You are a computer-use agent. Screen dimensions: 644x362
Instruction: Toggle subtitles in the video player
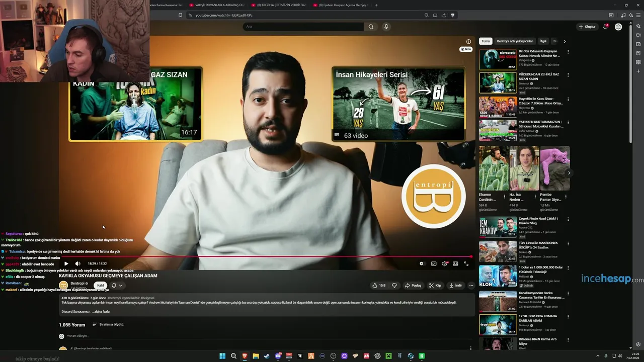coord(434,263)
